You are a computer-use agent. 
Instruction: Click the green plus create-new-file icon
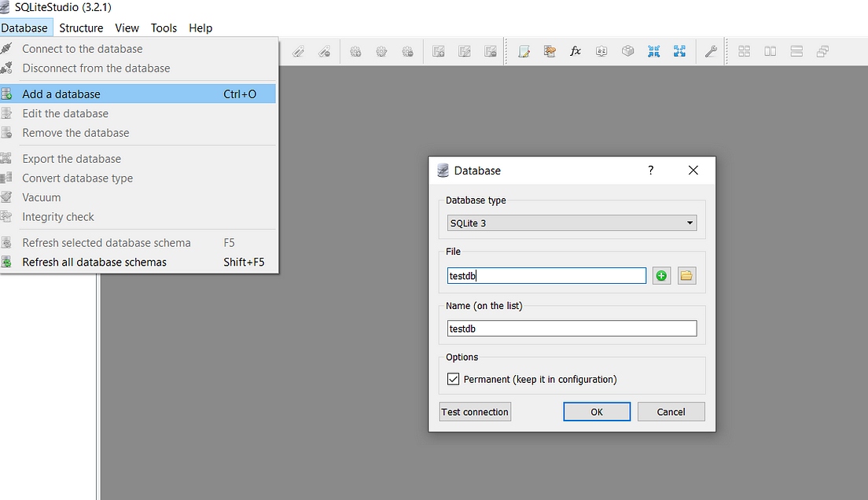pos(661,276)
